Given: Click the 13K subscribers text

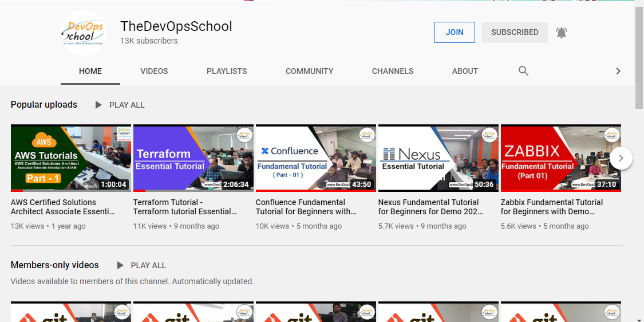Looking at the screenshot, I should pos(149,41).
